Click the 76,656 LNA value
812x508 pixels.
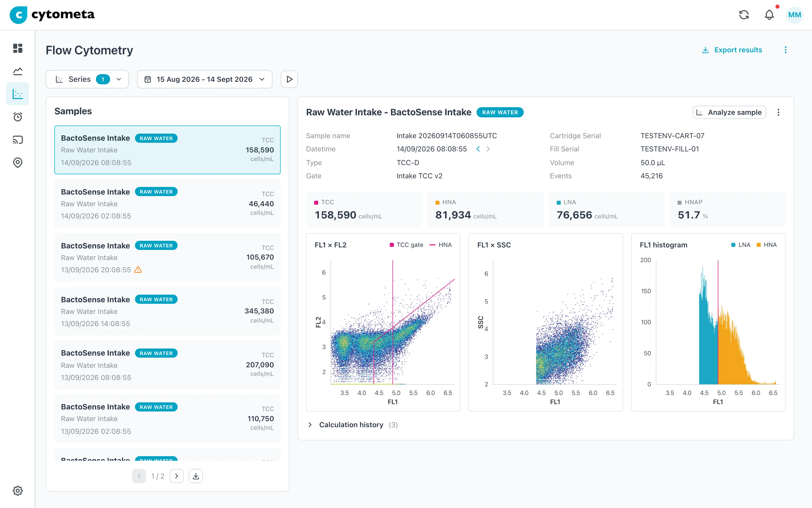pyautogui.click(x=574, y=215)
